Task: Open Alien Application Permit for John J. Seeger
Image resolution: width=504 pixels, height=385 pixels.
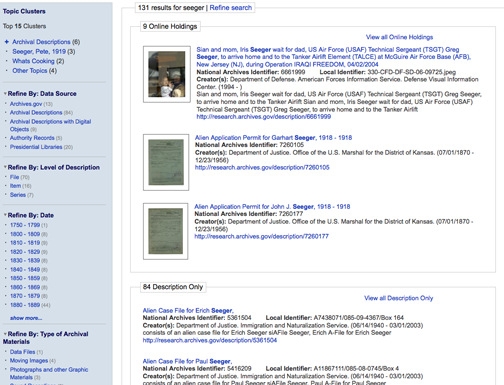Action: coord(272,207)
